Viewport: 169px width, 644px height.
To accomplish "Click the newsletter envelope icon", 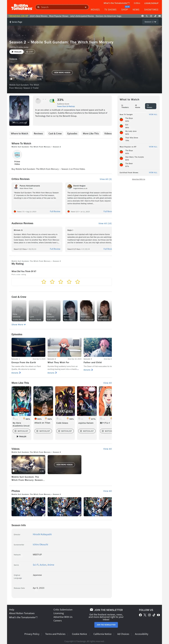I will click(x=91, y=609).
